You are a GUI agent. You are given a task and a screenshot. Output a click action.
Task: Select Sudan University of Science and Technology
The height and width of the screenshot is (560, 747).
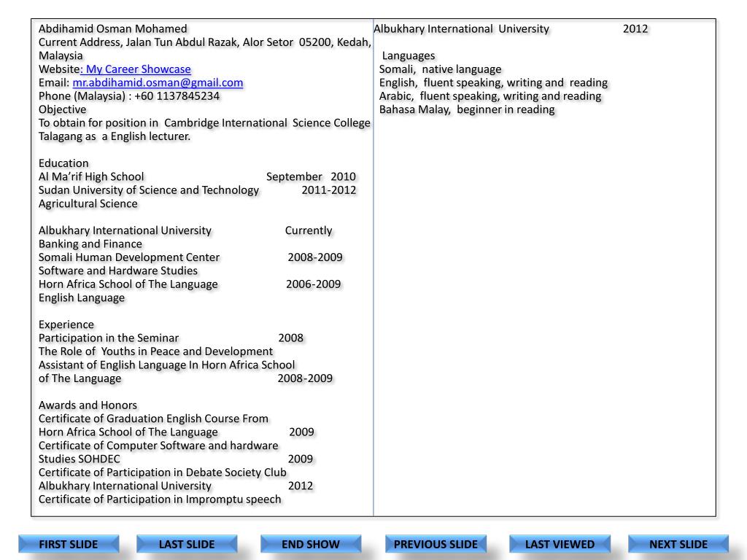[149, 190]
